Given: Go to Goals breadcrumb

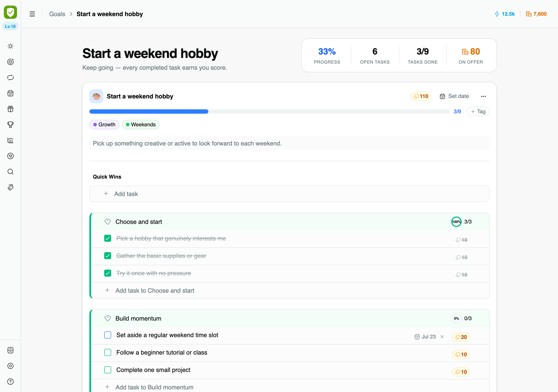Looking at the screenshot, I should point(57,14).
